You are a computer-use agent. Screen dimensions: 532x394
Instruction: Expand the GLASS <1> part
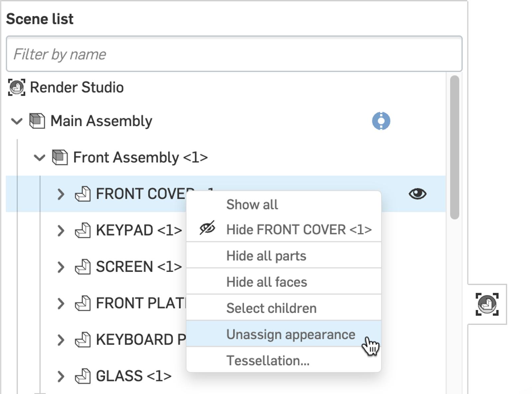pos(61,376)
